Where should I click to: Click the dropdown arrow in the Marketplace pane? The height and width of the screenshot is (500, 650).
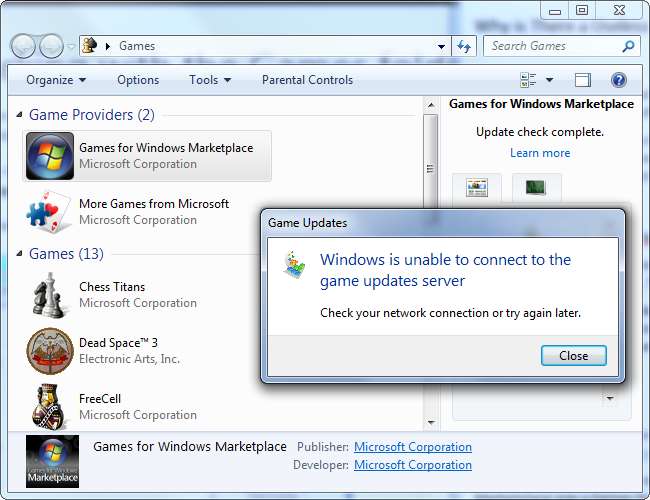[x=610, y=398]
